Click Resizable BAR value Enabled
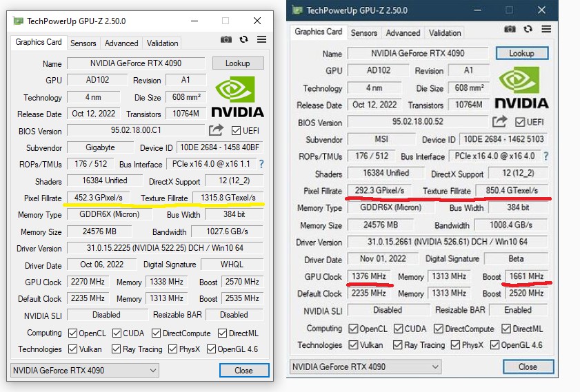Screen dimensions: 580x392 [518, 310]
